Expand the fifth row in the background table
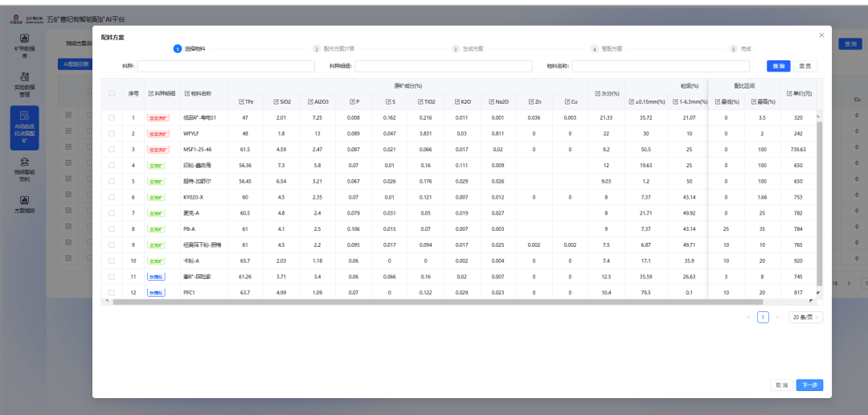 [x=68, y=178]
